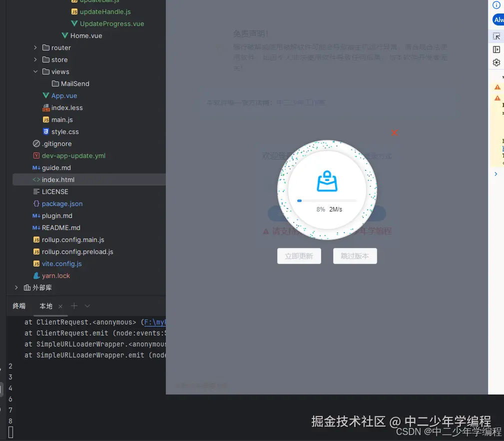Click the info icon at top right
This screenshot has width=504, height=441.
(x=496, y=6)
